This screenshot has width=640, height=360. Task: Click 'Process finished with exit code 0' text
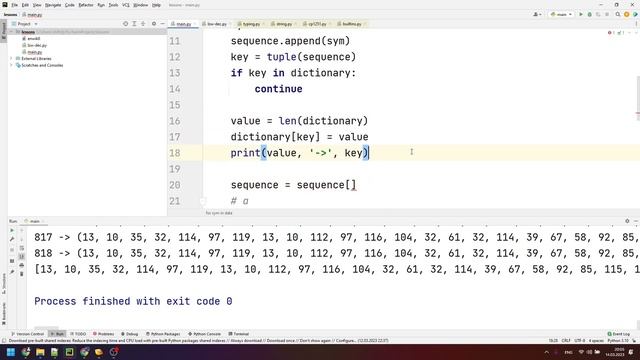click(133, 302)
